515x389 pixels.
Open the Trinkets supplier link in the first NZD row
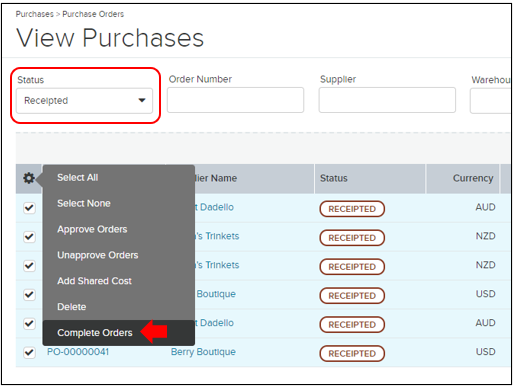tap(217, 236)
